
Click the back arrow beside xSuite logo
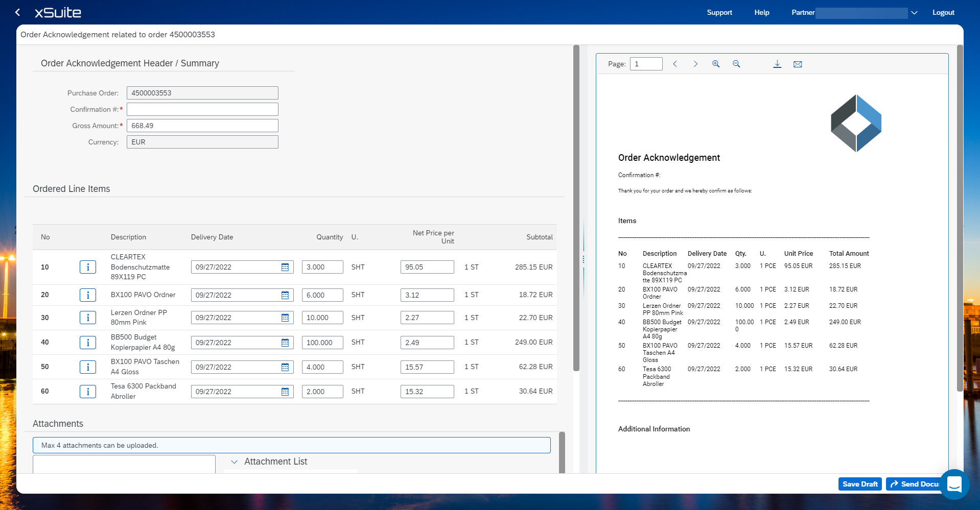(x=18, y=12)
